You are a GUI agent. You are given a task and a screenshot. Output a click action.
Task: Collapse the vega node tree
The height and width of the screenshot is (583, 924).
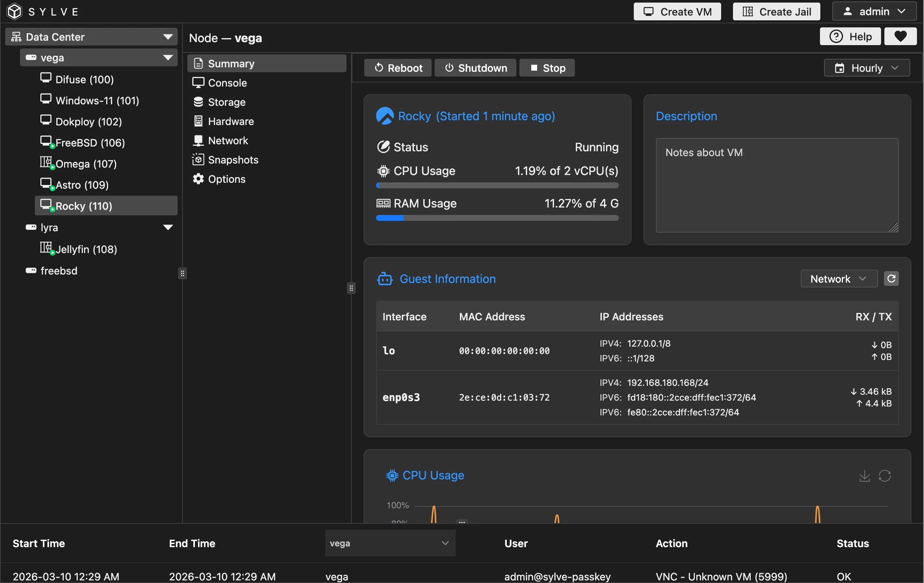pyautogui.click(x=168, y=58)
